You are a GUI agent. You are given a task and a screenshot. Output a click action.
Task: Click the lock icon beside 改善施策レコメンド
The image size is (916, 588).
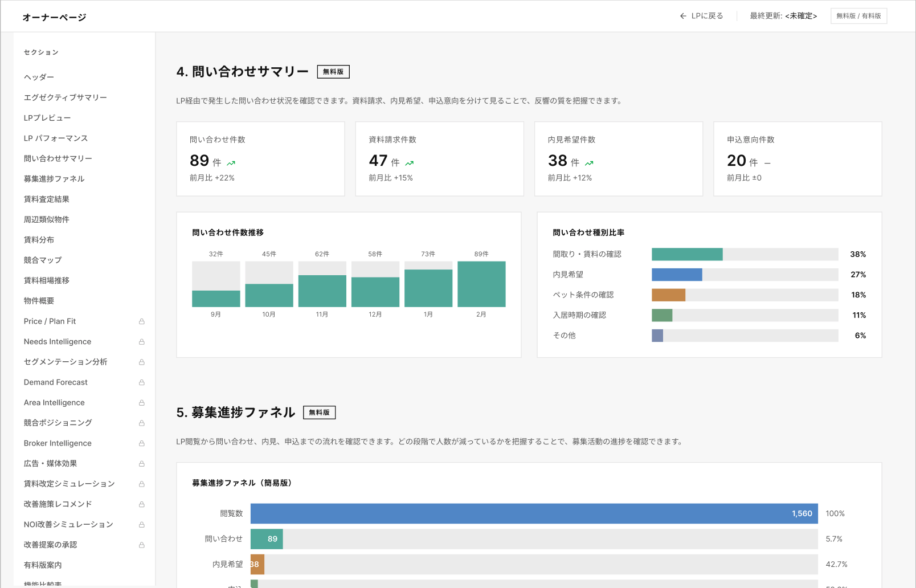(x=142, y=504)
